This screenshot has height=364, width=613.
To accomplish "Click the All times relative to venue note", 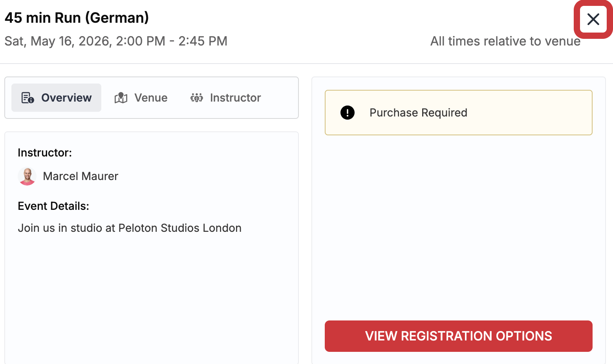I will click(505, 41).
